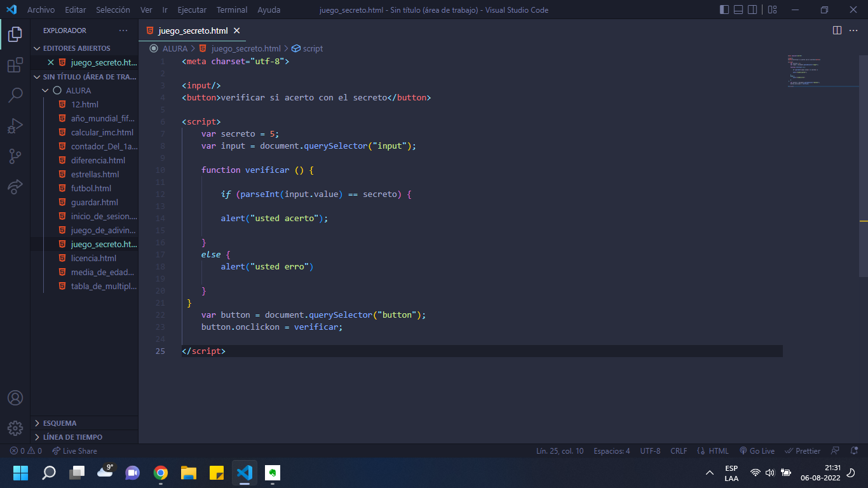This screenshot has width=868, height=488.
Task: Expand the ESQUEMA section
Action: click(x=84, y=423)
